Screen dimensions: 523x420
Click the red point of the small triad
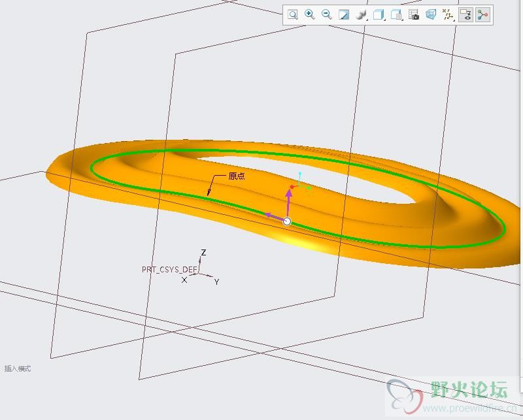coord(292,187)
